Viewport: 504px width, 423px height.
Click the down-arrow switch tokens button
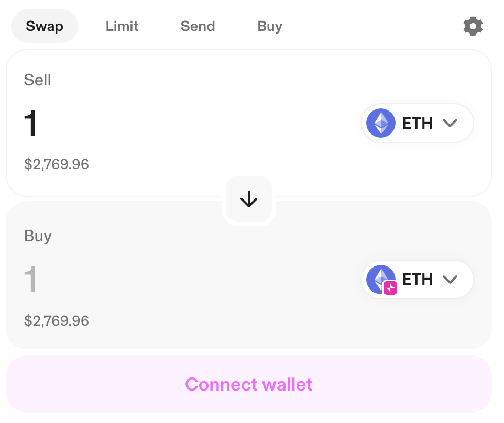249,199
